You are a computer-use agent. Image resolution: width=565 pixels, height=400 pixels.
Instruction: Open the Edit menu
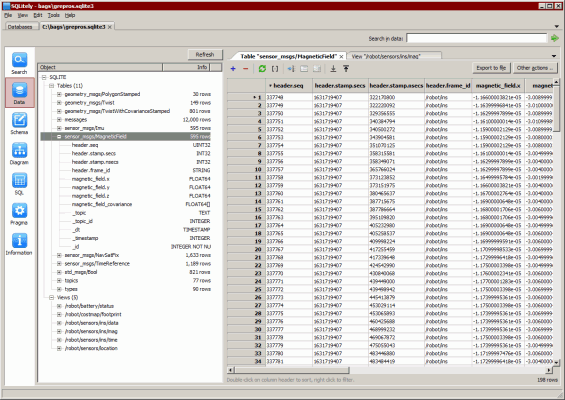click(38, 15)
